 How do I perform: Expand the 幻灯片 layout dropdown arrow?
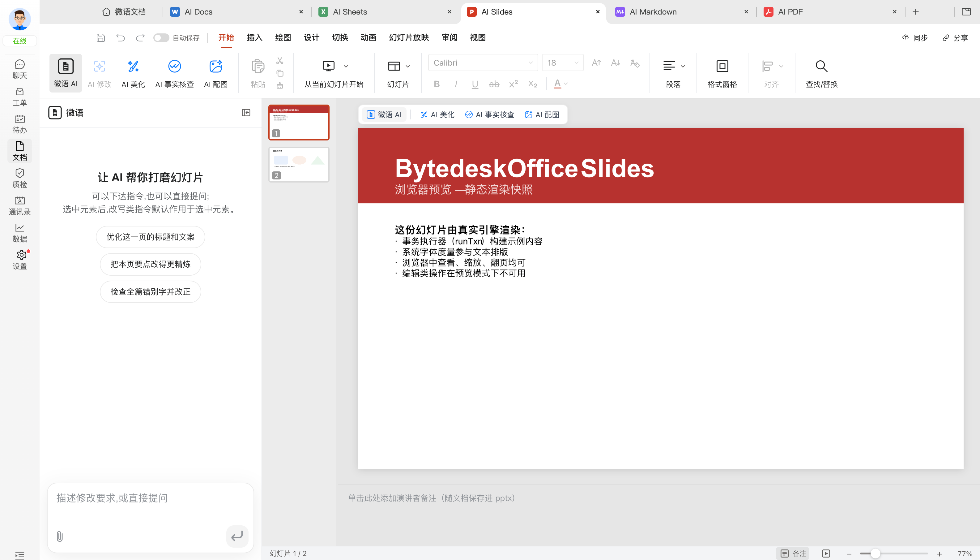click(x=408, y=66)
